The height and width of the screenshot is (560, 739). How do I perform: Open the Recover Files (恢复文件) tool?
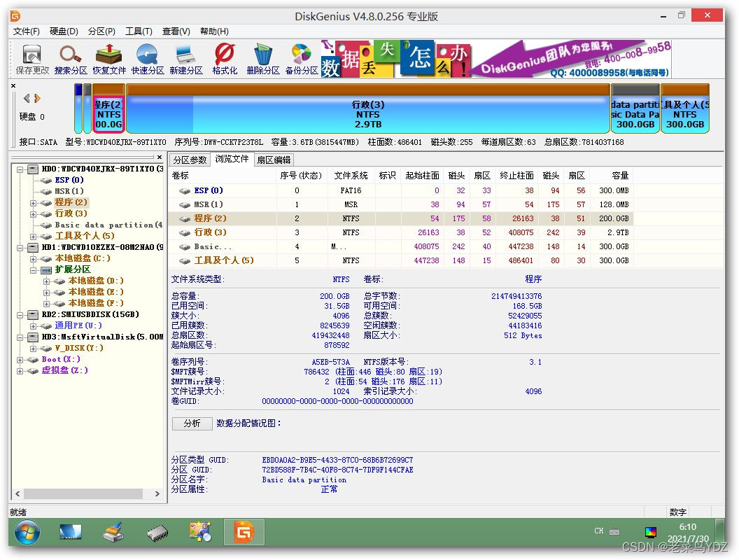(109, 59)
